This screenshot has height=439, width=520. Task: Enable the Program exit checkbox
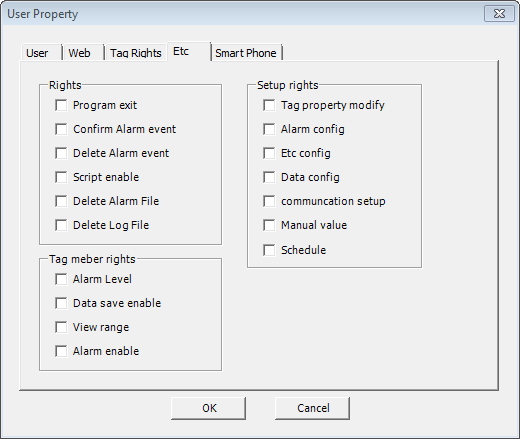pos(61,105)
